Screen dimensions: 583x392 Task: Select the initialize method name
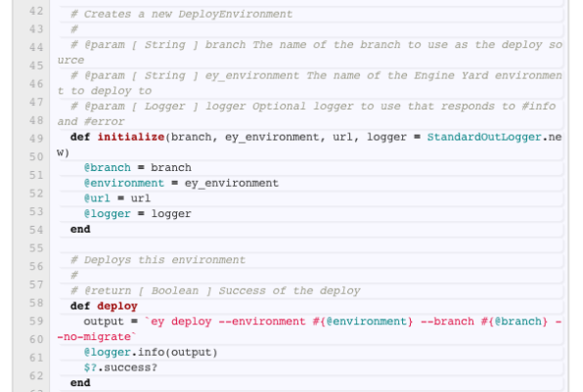pyautogui.click(x=131, y=137)
